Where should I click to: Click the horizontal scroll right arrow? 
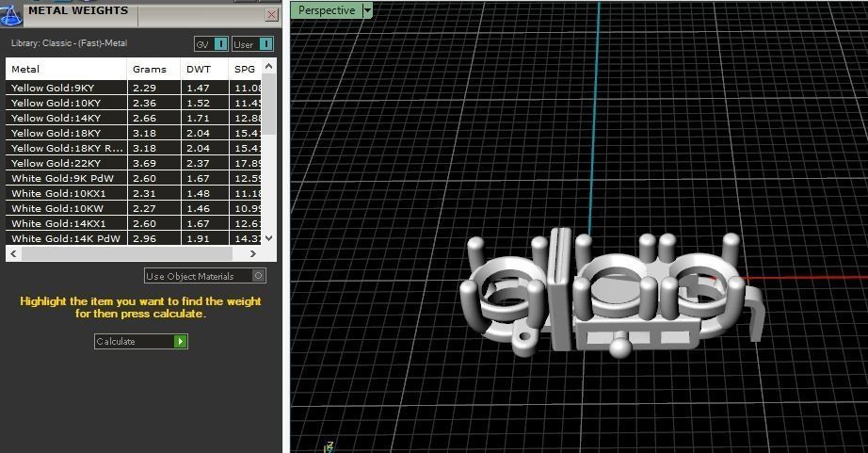[253, 253]
